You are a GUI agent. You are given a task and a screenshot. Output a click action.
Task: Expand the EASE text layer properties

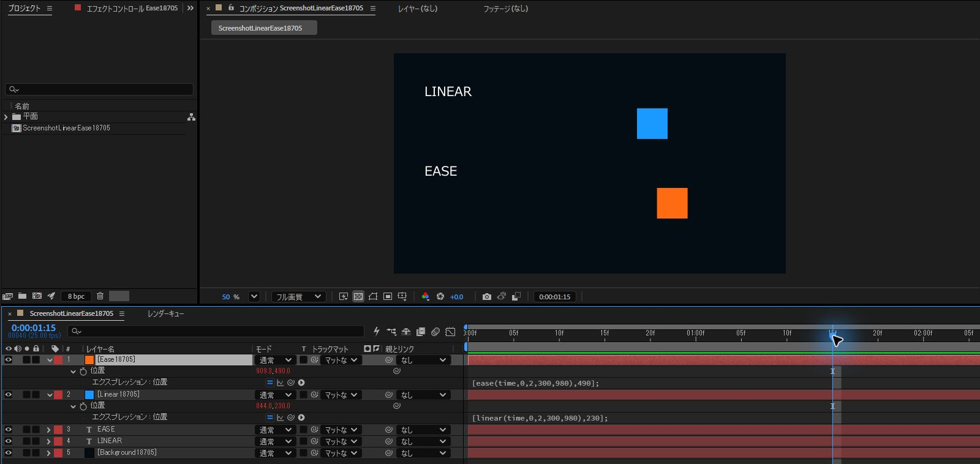click(x=48, y=430)
